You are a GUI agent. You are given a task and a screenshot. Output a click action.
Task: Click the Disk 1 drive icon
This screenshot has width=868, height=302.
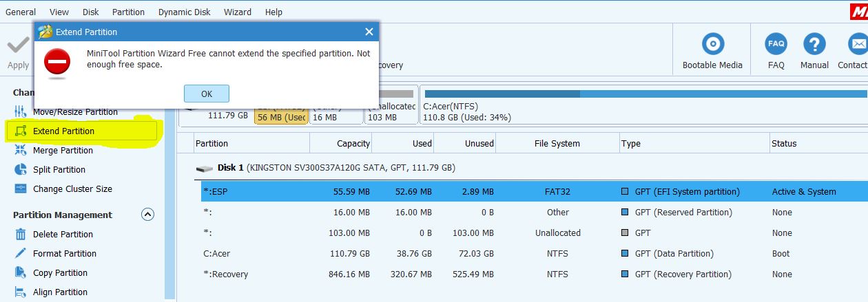(x=205, y=168)
